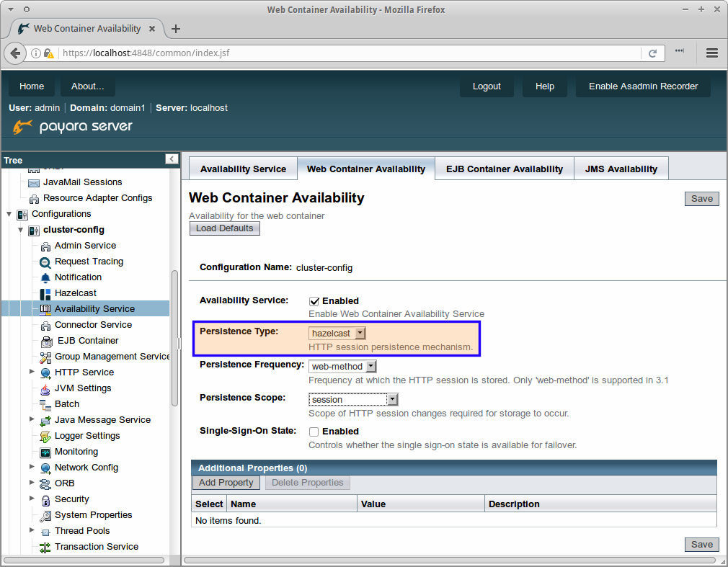Image resolution: width=728 pixels, height=567 pixels.
Task: Toggle the Availability Service Enabled checkbox
Action: pyautogui.click(x=314, y=301)
